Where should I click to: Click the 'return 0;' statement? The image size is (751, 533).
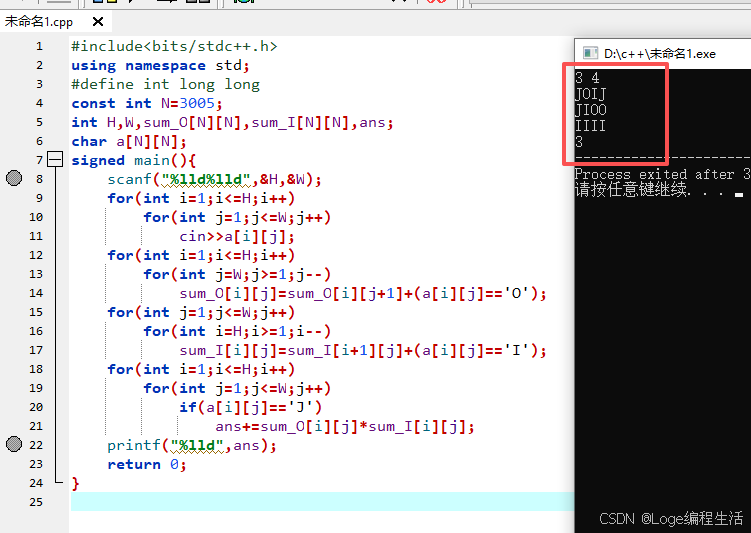point(147,465)
